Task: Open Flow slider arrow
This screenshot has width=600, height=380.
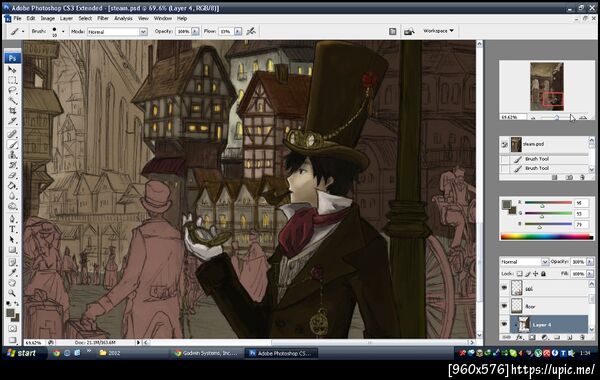Action: point(238,31)
